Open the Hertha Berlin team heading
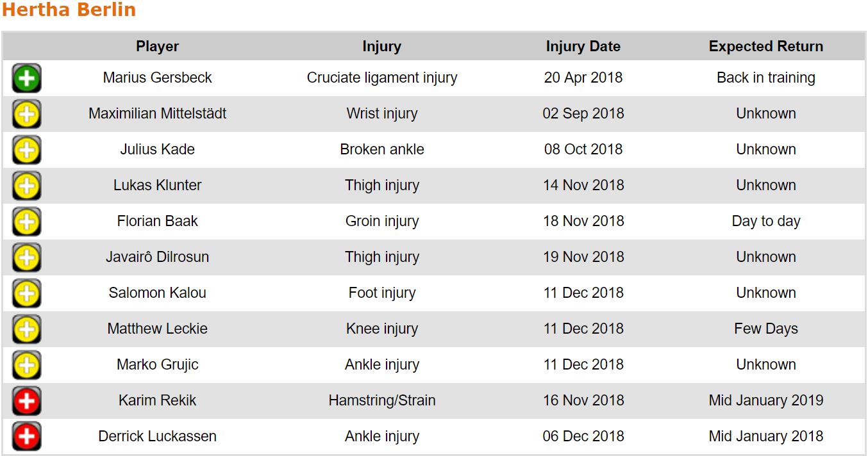Image resolution: width=868 pixels, height=456 pixels. coord(69,10)
